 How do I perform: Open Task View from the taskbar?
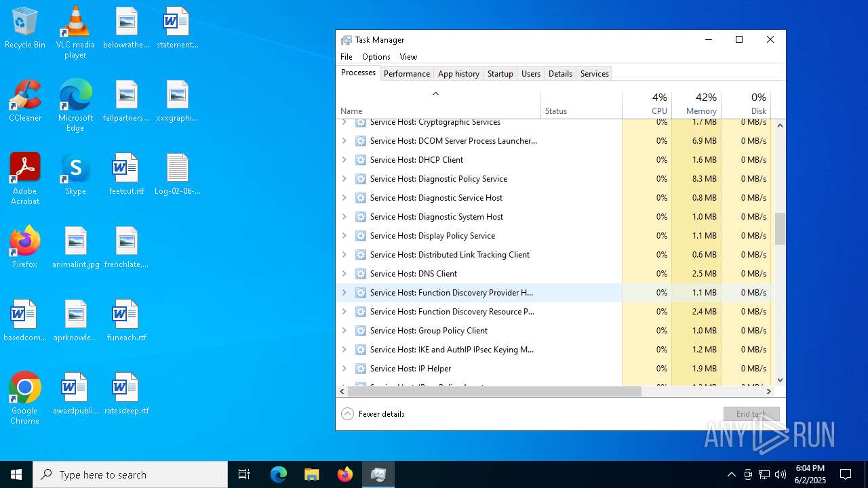click(244, 474)
